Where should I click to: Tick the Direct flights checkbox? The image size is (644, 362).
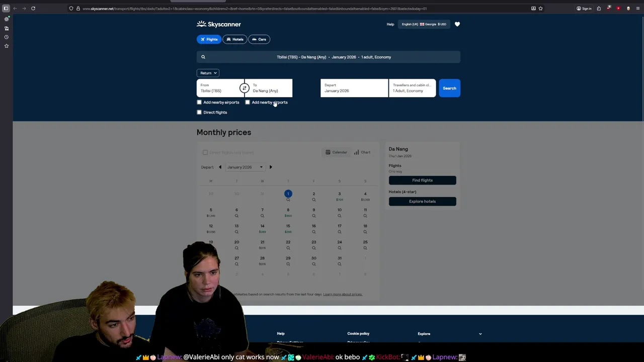pyautogui.click(x=199, y=112)
